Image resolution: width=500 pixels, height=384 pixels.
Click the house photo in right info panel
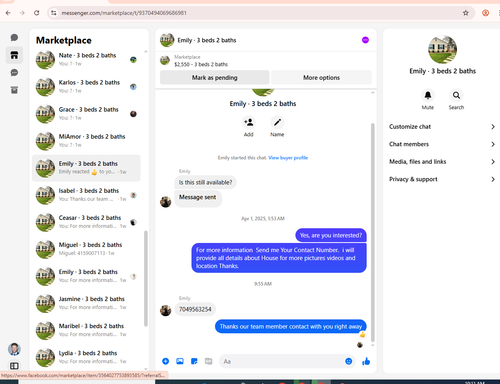pos(442,49)
